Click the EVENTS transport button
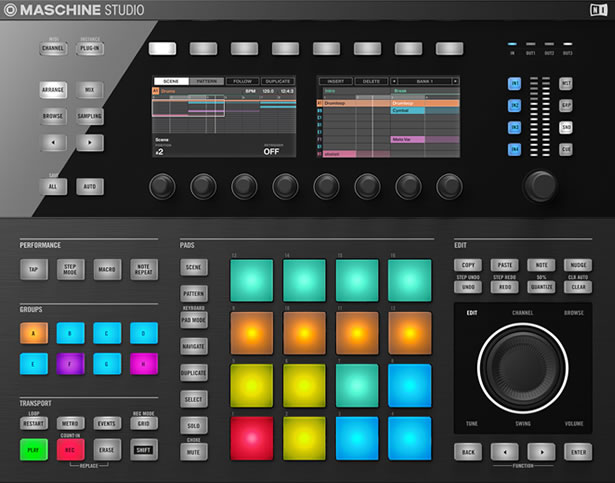 [x=107, y=423]
